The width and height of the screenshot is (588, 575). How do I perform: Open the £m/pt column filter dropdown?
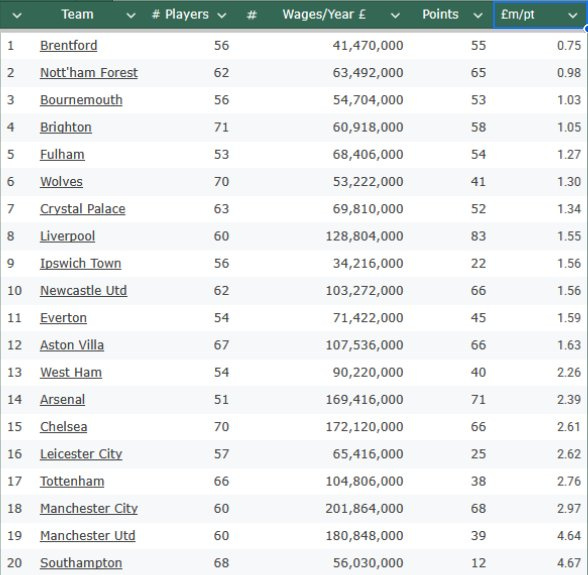coord(572,15)
